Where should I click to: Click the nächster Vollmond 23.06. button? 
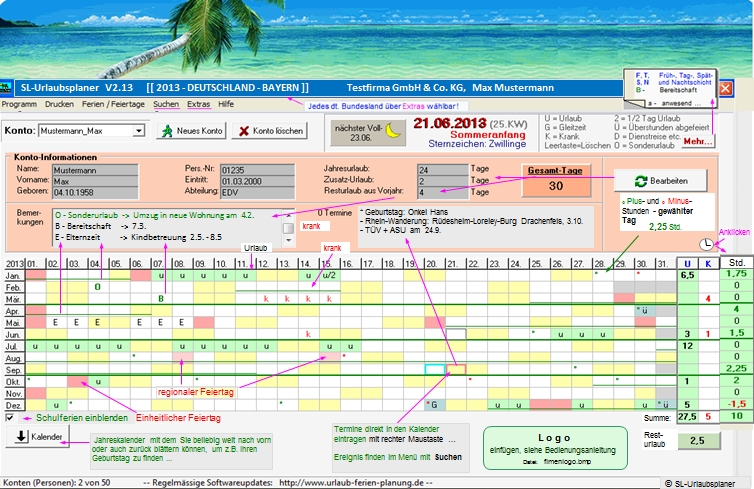368,133
